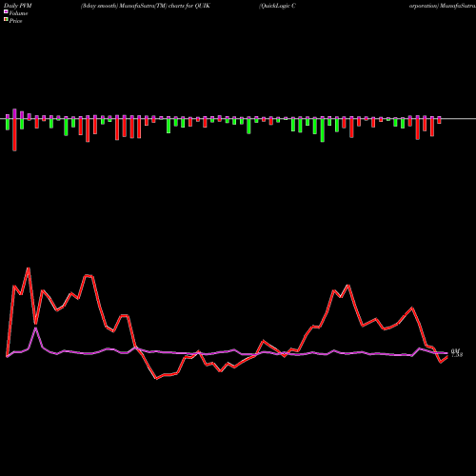476x476 pixels.
Task: Click the Daily PVM title text
Action: [18, 6]
